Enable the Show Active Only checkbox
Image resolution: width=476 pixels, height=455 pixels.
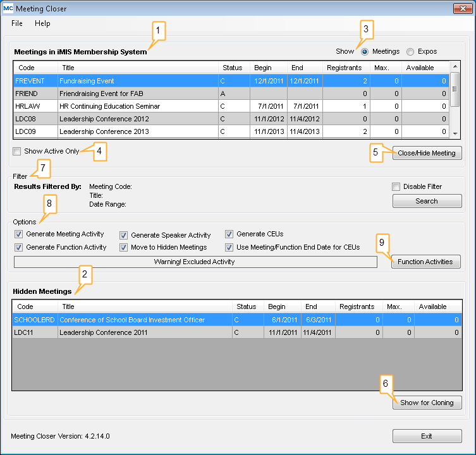pyautogui.click(x=17, y=152)
